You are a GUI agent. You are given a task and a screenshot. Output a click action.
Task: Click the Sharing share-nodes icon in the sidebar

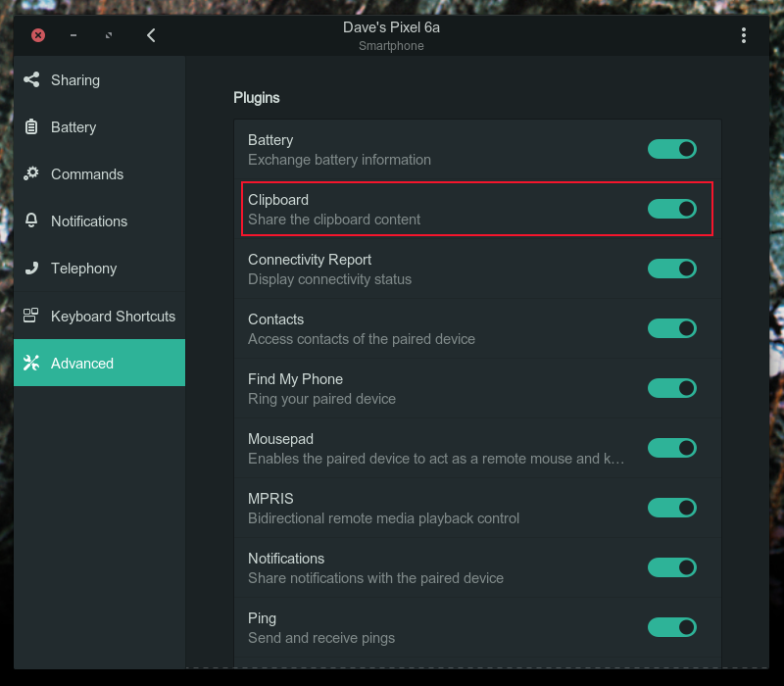pyautogui.click(x=30, y=79)
